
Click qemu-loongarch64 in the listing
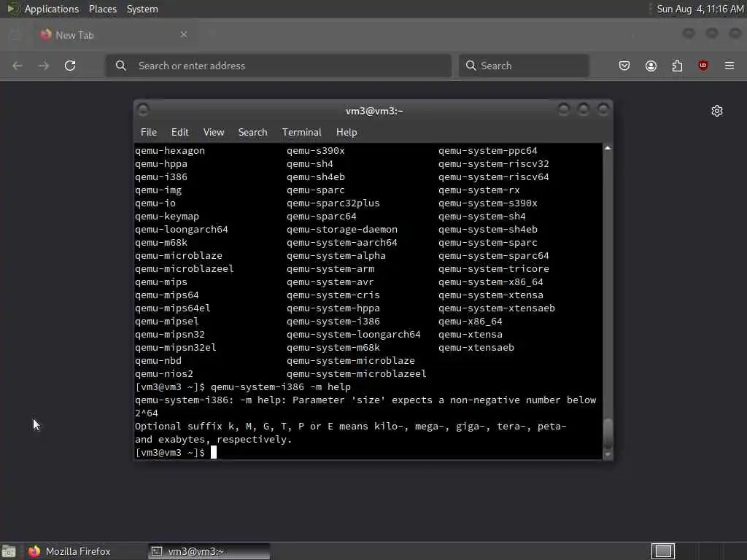tap(182, 230)
